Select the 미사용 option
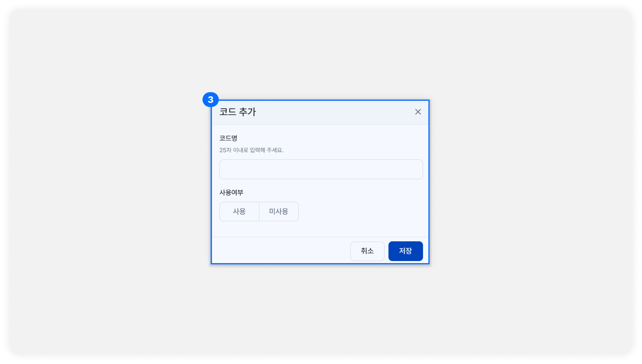Screen dimensions: 642x364 click(279, 212)
